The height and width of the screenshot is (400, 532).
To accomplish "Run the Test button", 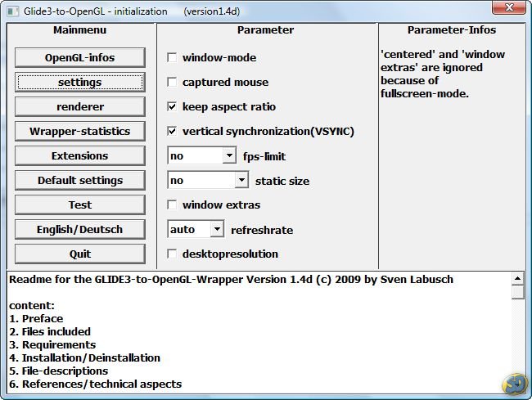I will 79,204.
